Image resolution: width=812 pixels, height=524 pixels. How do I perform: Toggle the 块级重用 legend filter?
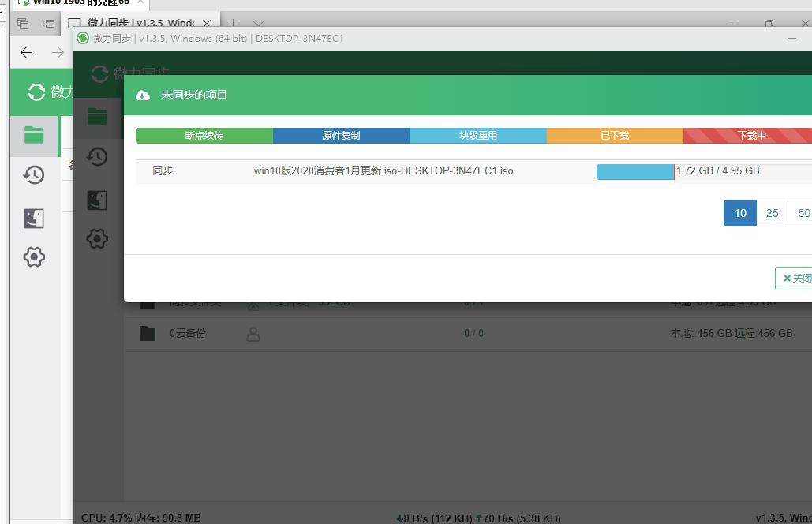(477, 136)
